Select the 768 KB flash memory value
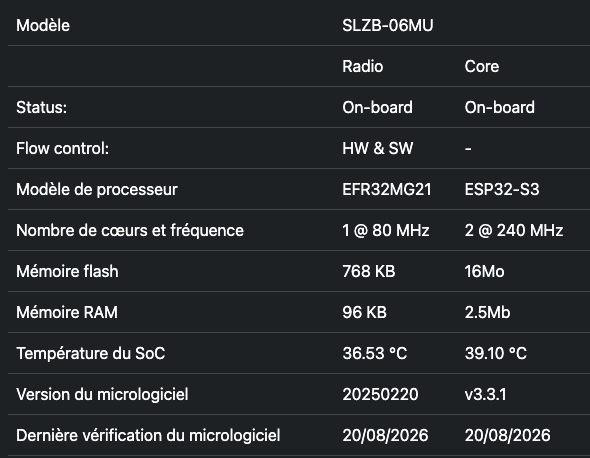 coord(369,271)
